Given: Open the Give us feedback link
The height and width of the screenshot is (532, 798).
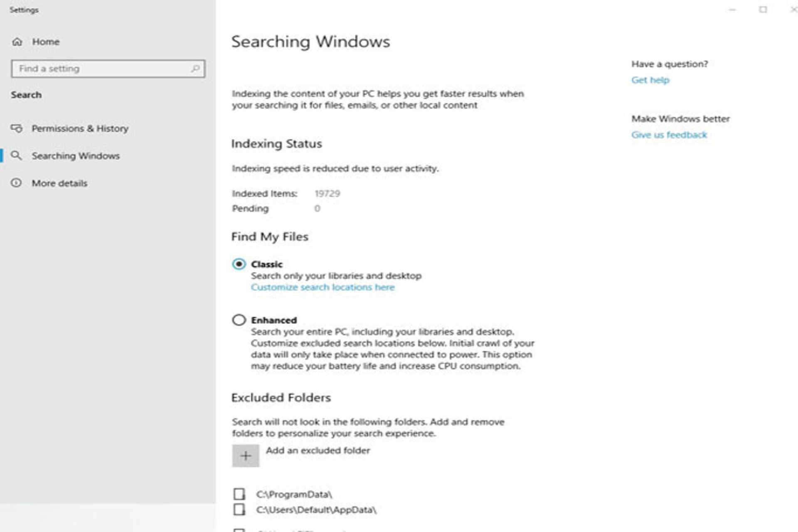Looking at the screenshot, I should tap(670, 134).
